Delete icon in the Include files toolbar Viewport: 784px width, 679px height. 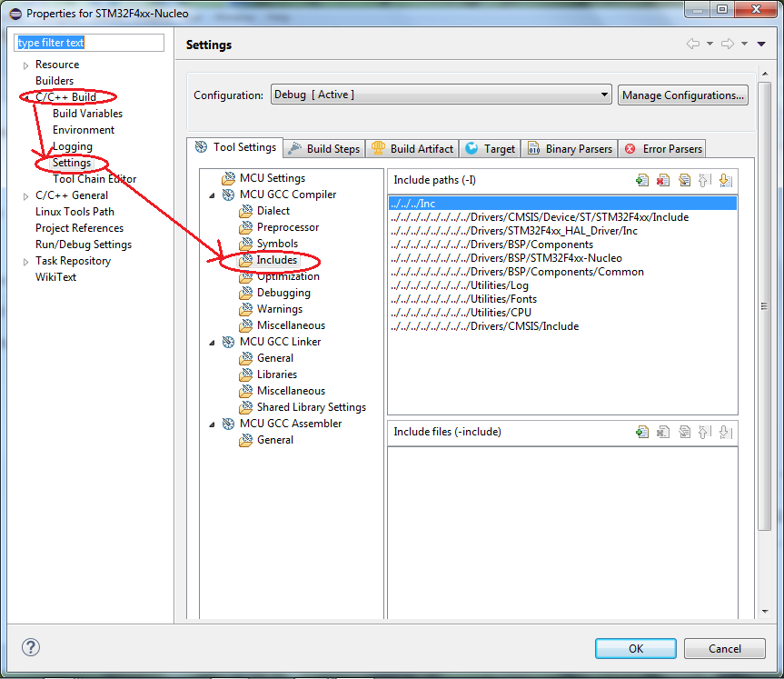coord(663,432)
